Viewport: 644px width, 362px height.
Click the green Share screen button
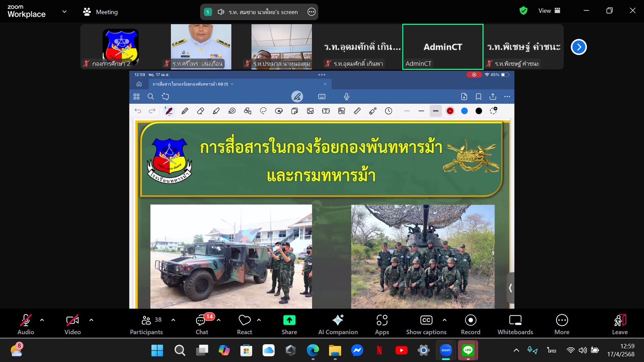coord(289,325)
